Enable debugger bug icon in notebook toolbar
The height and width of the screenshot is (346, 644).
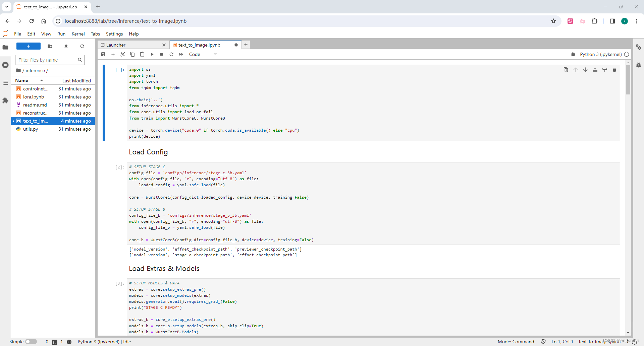click(573, 54)
